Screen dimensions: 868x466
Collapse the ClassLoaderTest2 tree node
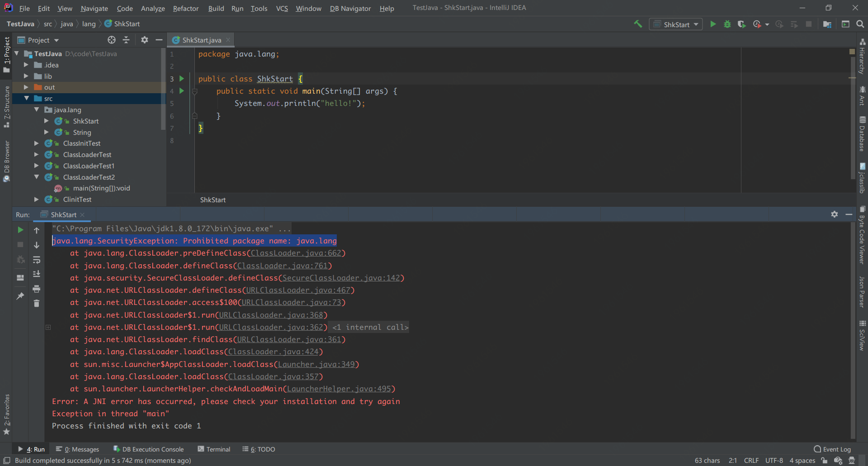[37, 177]
